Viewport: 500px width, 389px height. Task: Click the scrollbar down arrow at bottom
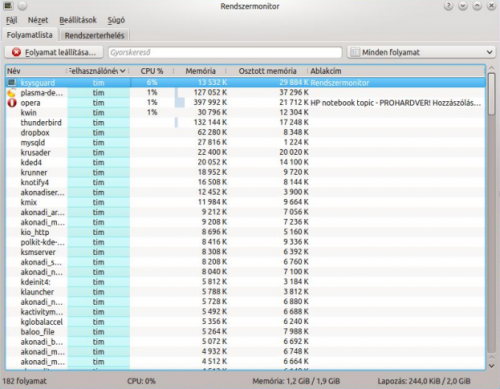click(491, 366)
